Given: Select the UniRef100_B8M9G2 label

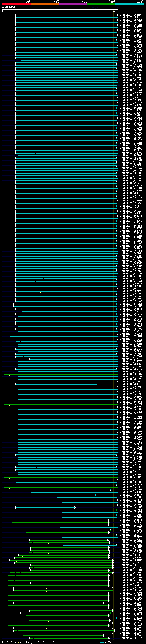Looking at the screenshot, I should click(131, 611).
